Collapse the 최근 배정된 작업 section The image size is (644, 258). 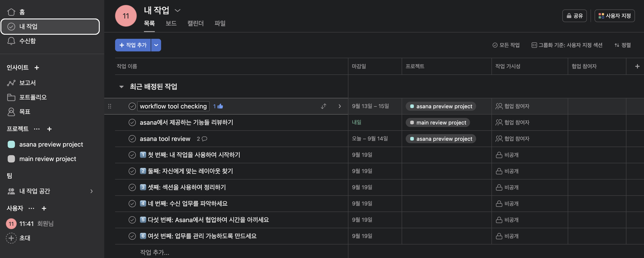(121, 87)
